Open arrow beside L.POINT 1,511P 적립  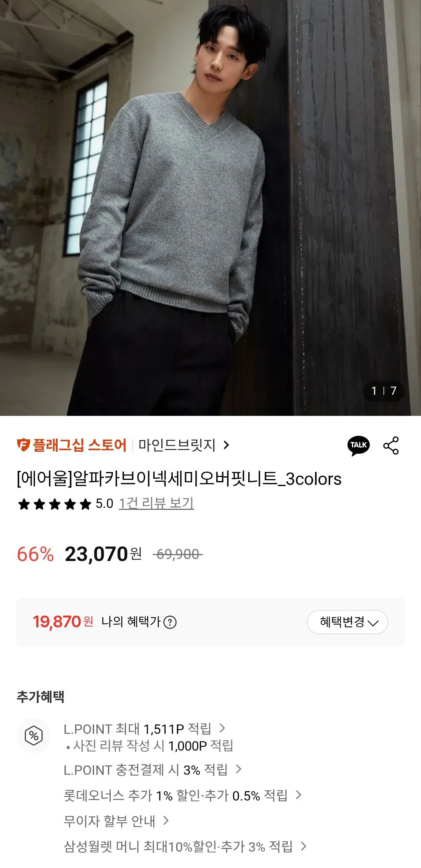(x=222, y=728)
